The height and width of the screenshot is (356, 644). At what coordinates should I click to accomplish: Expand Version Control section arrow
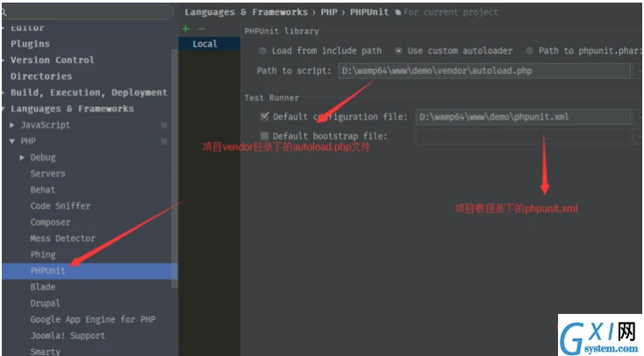click(x=3, y=60)
